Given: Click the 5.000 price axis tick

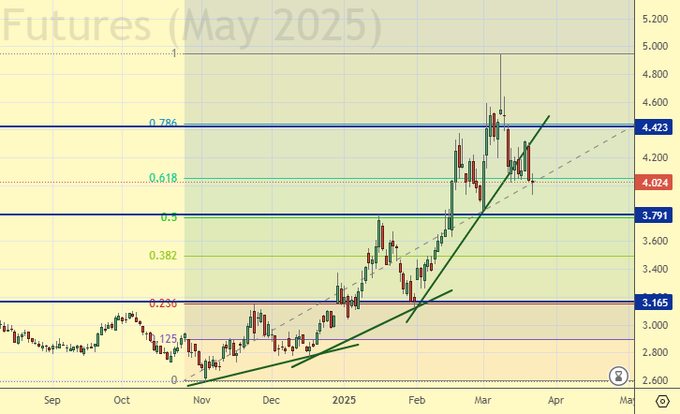Looking at the screenshot, I should pos(657,46).
